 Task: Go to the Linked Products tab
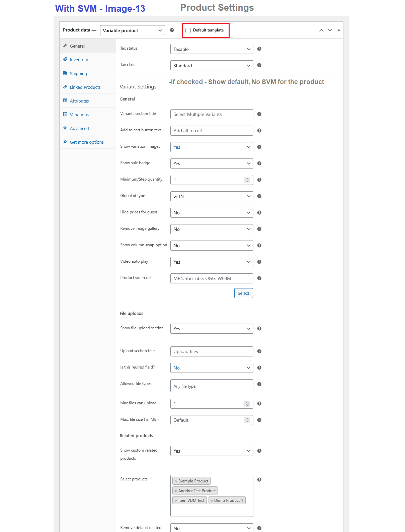click(85, 87)
